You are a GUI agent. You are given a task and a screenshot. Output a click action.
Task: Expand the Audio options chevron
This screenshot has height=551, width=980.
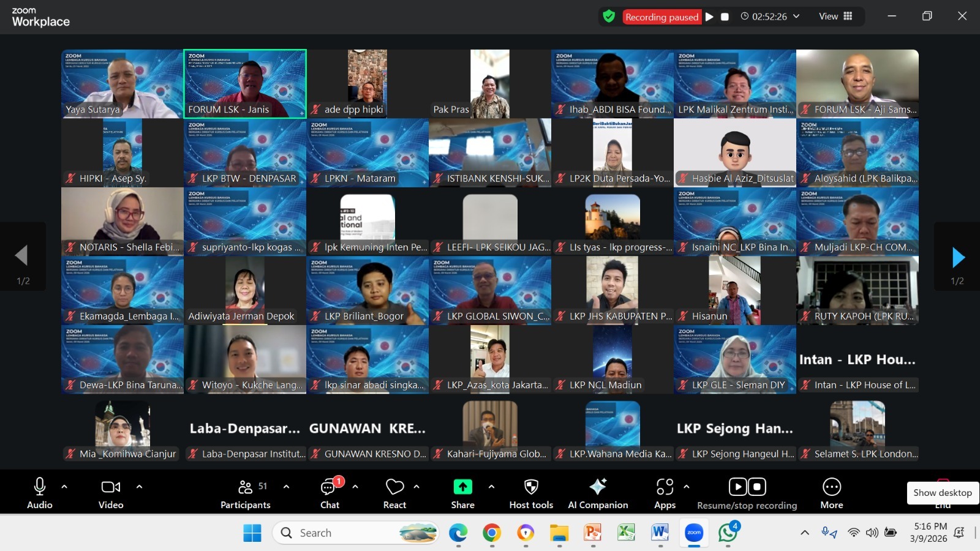tap(64, 488)
